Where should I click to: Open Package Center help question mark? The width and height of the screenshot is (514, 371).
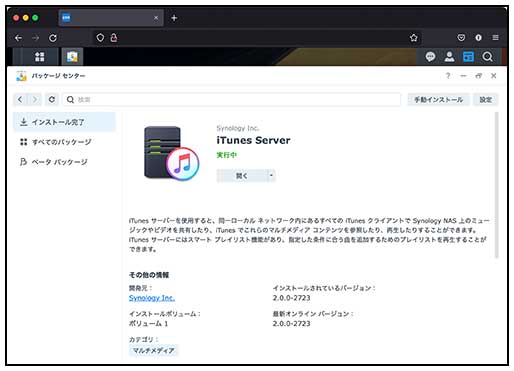448,76
